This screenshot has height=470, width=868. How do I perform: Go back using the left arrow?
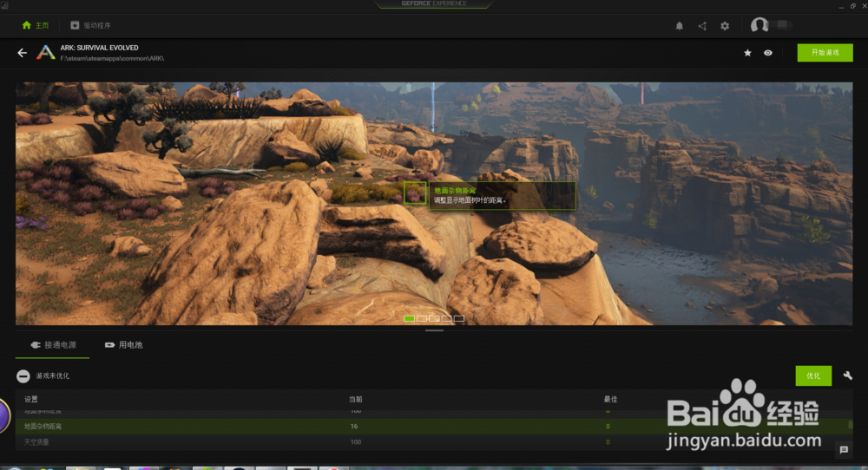(x=23, y=53)
